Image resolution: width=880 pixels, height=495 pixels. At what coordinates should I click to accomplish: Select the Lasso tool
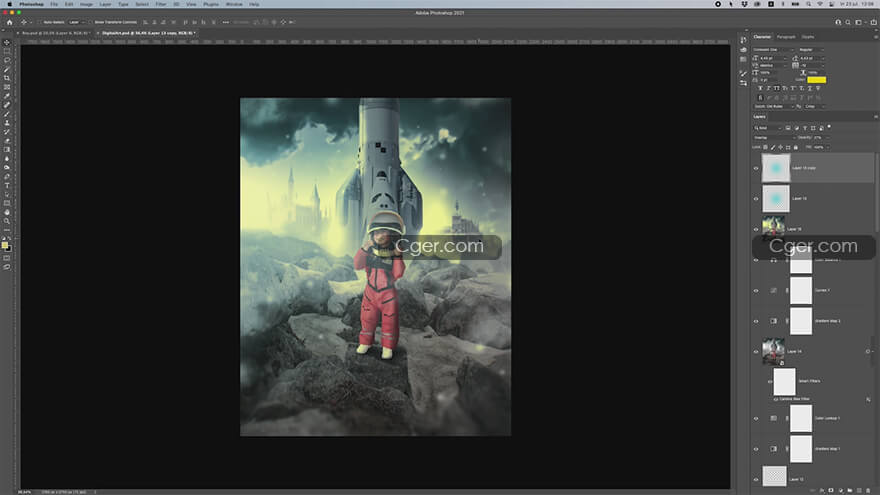pyautogui.click(x=7, y=60)
